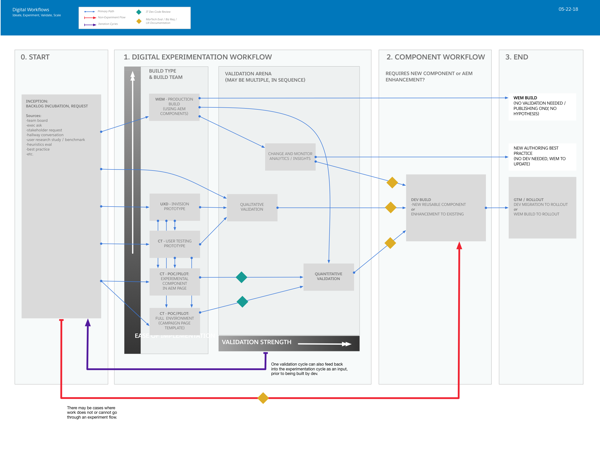Select the STM / Rollout box
Screen dimensions: 600x449
(x=542, y=207)
